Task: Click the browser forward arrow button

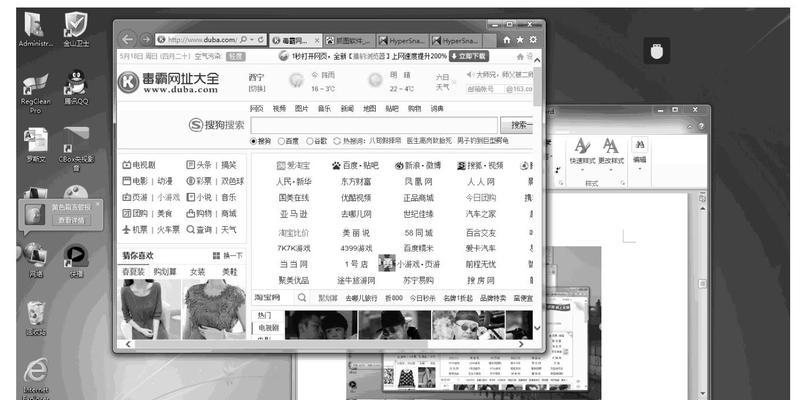Action: click(x=146, y=39)
